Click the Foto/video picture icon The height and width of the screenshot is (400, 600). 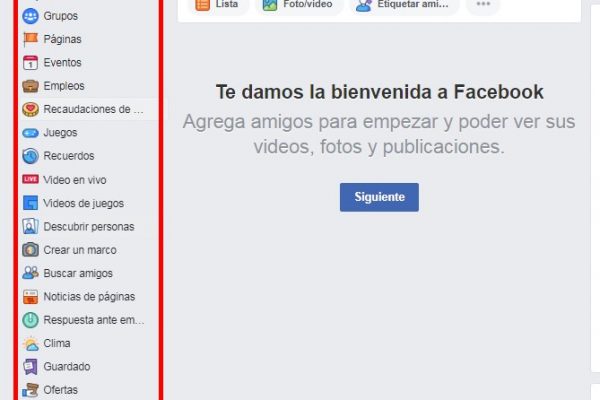(x=270, y=5)
